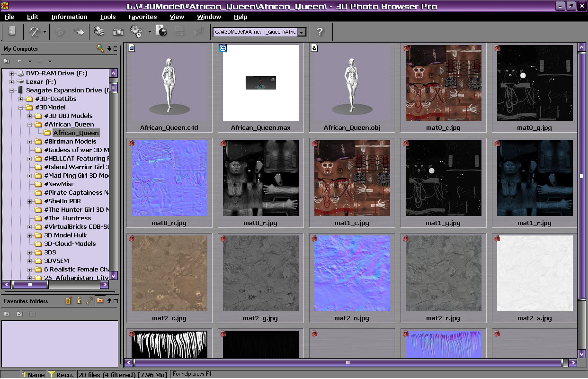
Task: Click the maximize box of Favorites panel
Action: coord(115,301)
